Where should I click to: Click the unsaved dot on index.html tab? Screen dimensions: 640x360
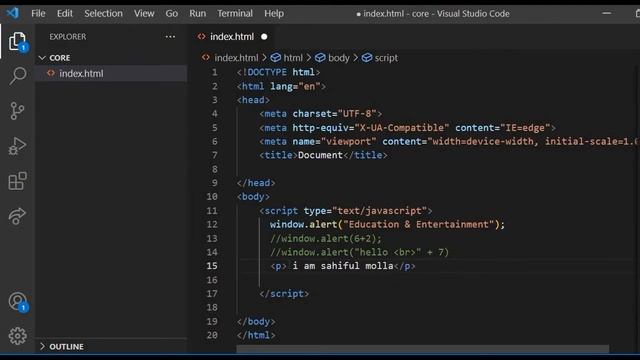point(264,37)
